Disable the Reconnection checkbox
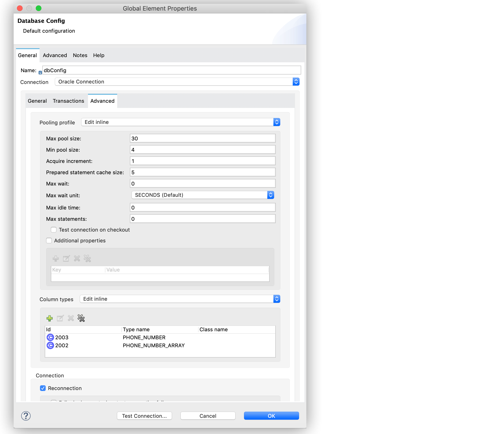Image resolution: width=504 pixels, height=434 pixels. click(x=43, y=388)
